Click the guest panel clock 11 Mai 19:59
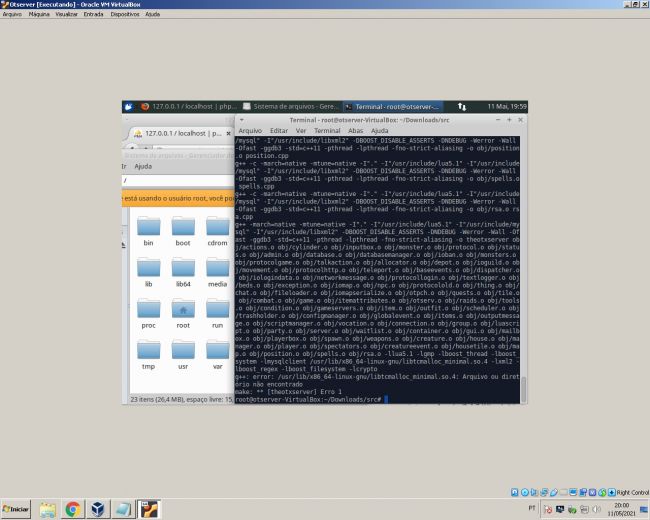Screen dimensions: 650x520 pos(507,107)
